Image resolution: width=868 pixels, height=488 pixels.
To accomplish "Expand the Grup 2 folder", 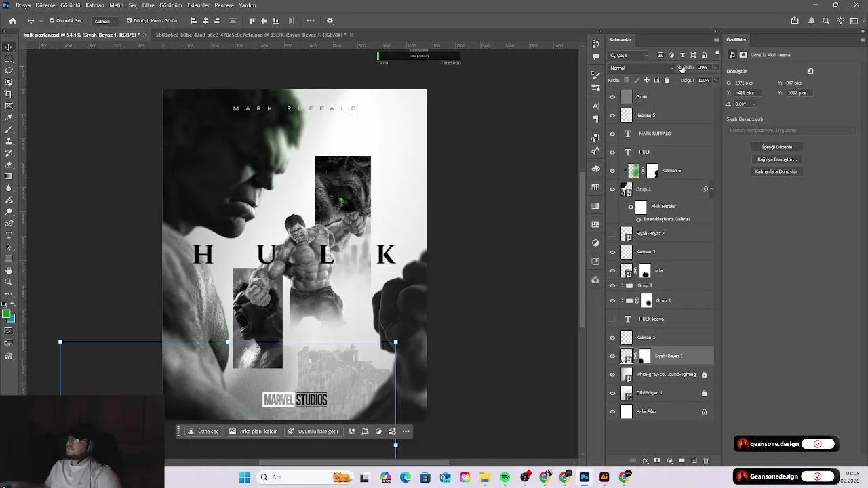I will point(623,301).
